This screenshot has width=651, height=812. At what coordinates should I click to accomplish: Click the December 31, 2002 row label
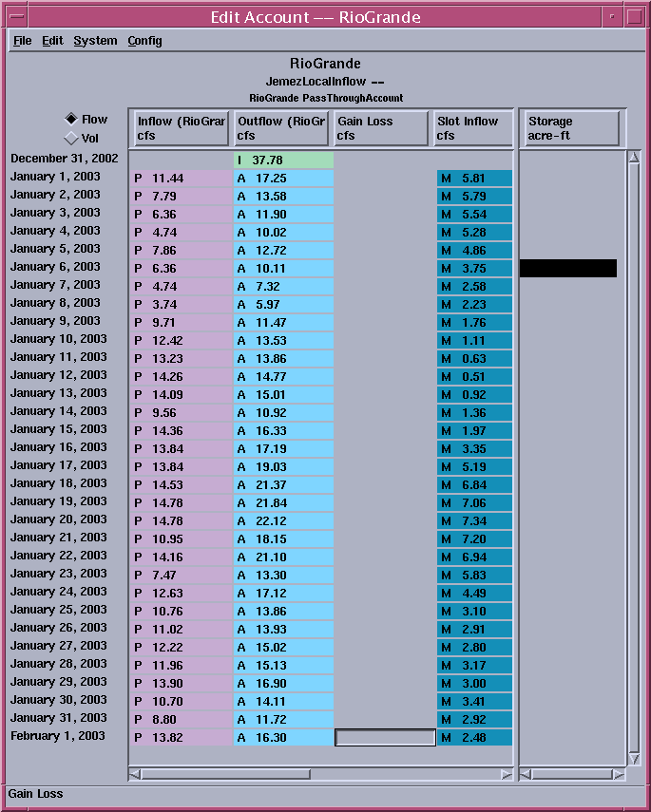65,159
